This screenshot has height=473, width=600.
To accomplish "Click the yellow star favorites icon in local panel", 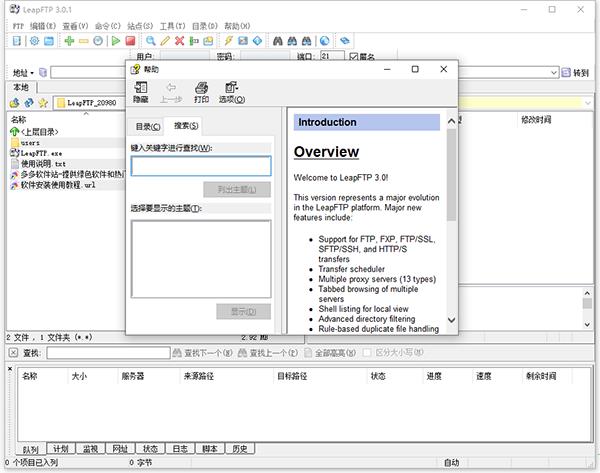I will tap(42, 103).
